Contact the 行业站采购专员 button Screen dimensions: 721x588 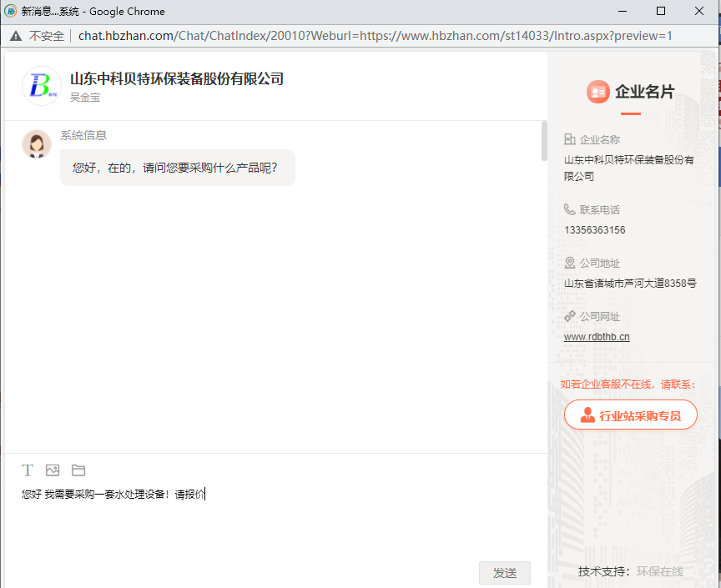click(x=630, y=415)
